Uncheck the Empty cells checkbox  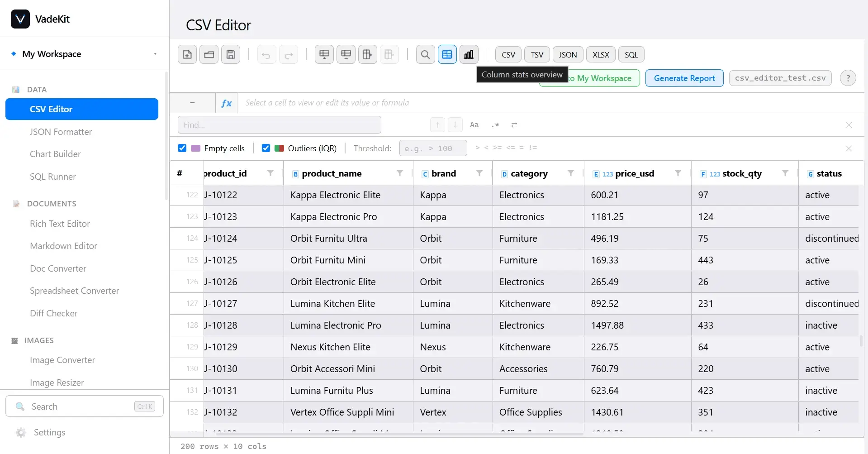click(x=182, y=148)
